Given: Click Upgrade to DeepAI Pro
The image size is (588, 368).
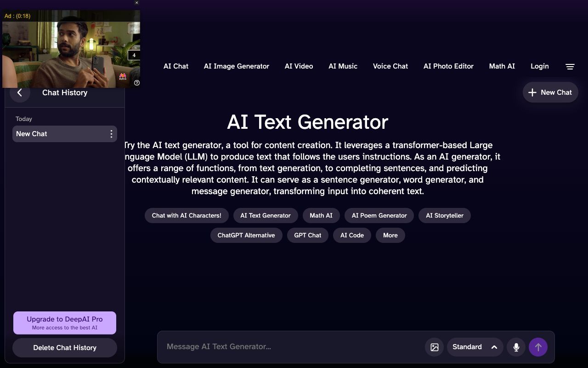Looking at the screenshot, I should (65, 323).
